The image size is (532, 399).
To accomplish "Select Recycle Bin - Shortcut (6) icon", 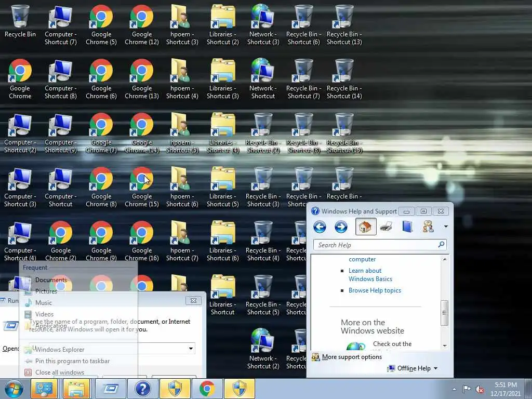I will [x=303, y=25].
